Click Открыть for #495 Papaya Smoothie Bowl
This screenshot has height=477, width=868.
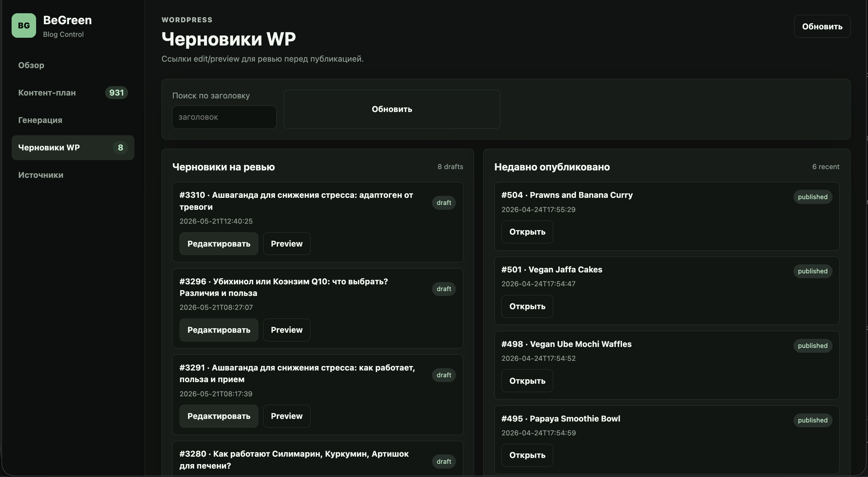click(527, 455)
